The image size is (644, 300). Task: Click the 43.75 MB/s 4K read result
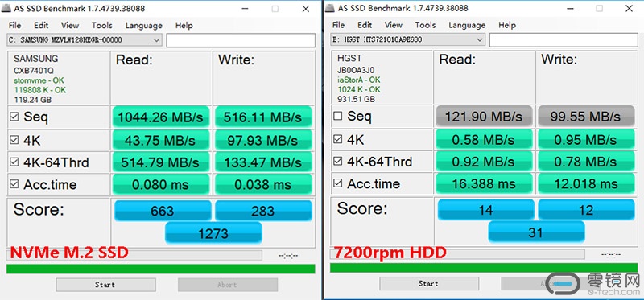(160, 141)
